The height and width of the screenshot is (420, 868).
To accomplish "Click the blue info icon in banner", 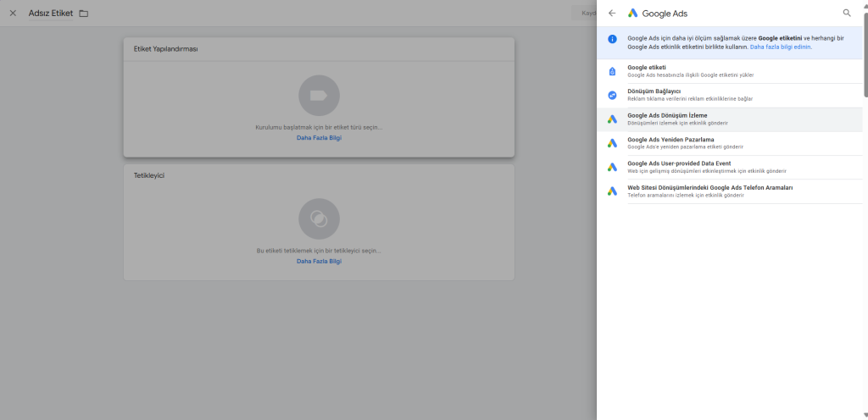I will coord(612,39).
